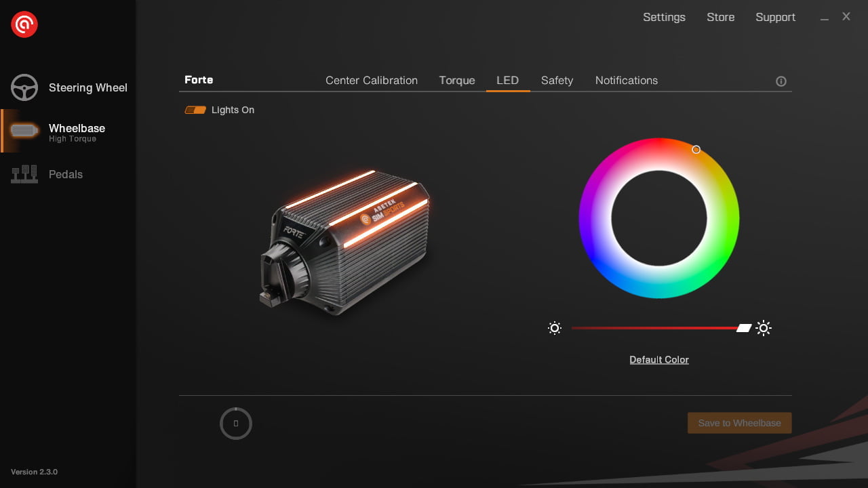Click the circular status icon at bottom
The width and height of the screenshot is (868, 488).
pyautogui.click(x=236, y=423)
